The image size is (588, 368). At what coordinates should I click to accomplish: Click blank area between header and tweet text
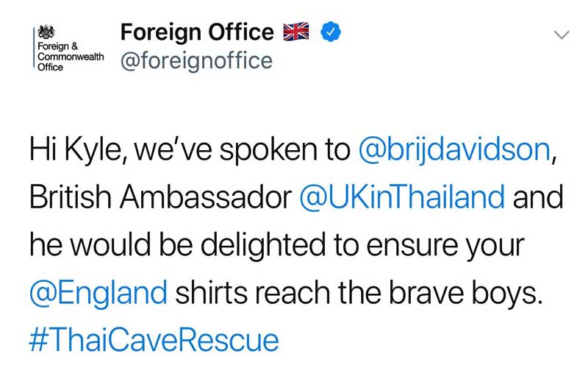click(294, 103)
